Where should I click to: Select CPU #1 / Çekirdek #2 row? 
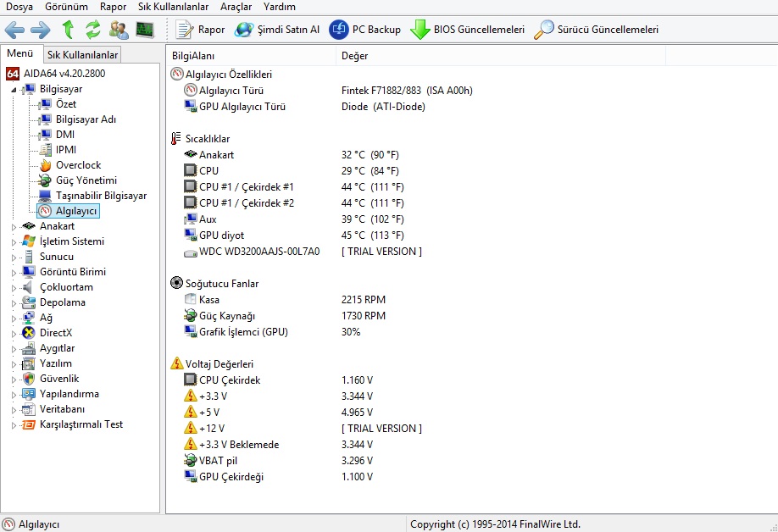click(x=294, y=203)
